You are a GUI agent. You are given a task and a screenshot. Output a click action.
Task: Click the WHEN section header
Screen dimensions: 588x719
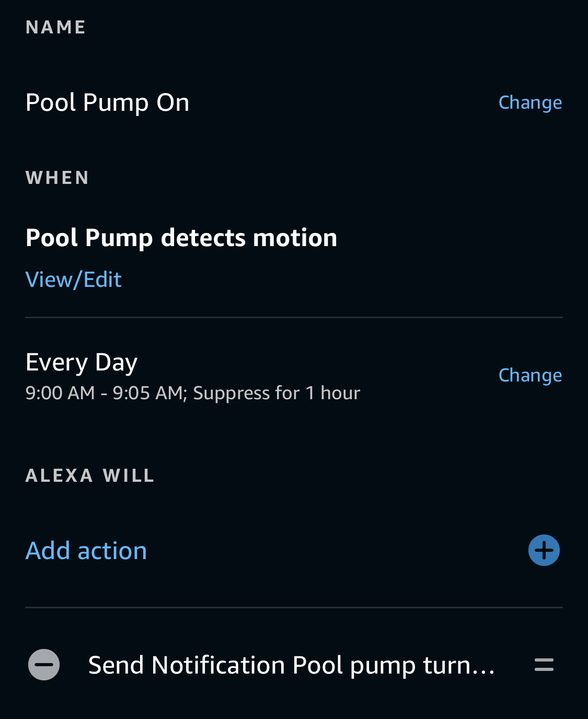(x=57, y=178)
